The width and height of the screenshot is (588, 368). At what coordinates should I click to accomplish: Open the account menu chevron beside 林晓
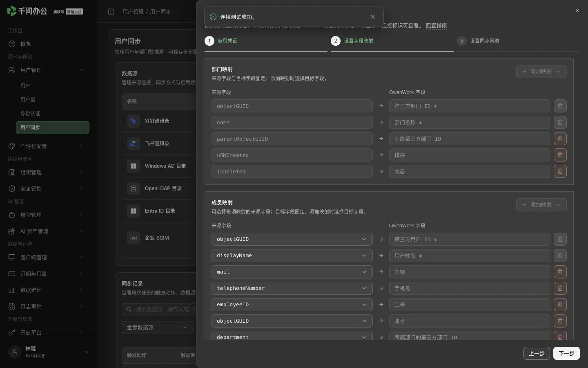(x=87, y=352)
